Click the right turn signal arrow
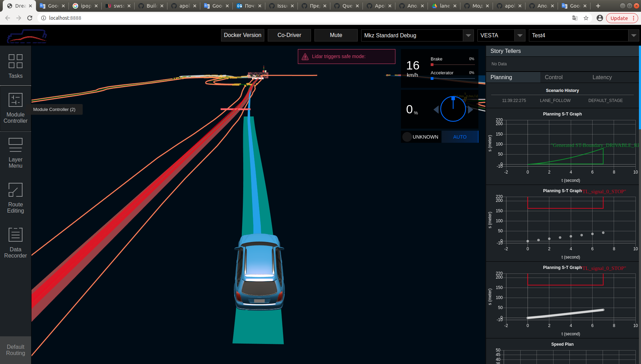 coord(470,110)
